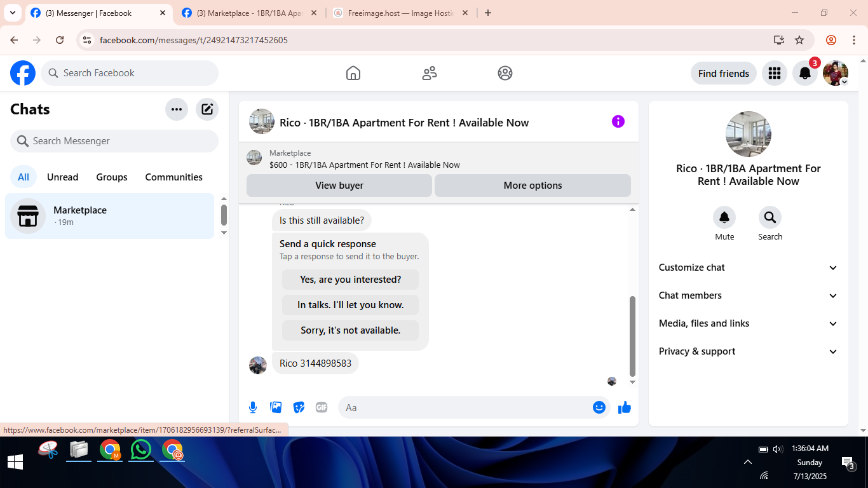Switch to Marketplace 1BR/1BA browser tab
The image size is (868, 488).
click(x=249, y=13)
